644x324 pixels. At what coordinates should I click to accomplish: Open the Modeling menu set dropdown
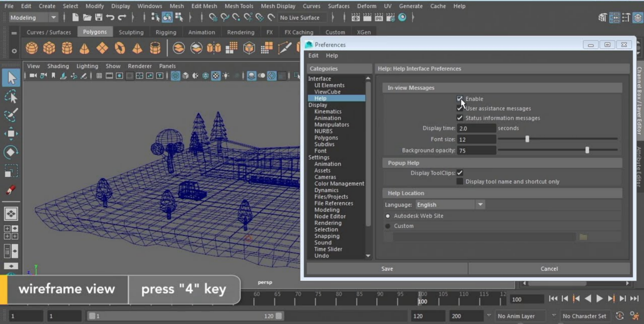point(34,18)
